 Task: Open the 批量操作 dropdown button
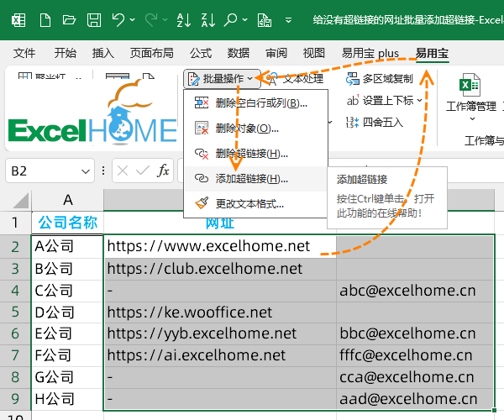pyautogui.click(x=222, y=78)
